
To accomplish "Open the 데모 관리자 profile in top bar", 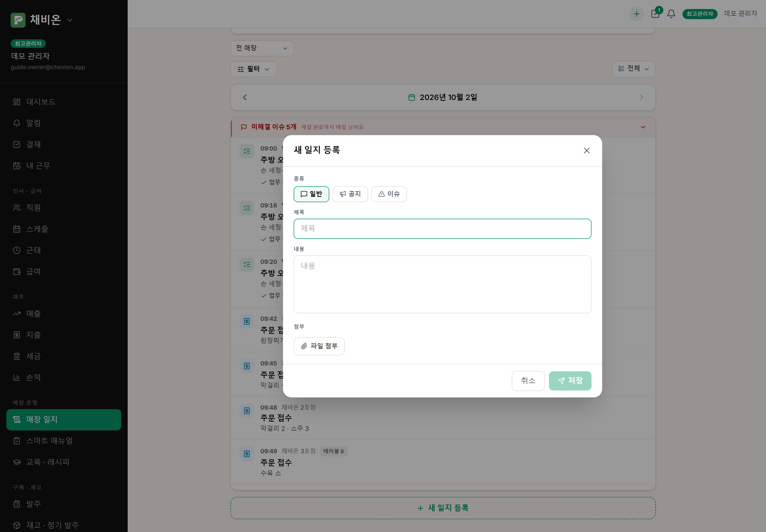I will (740, 14).
